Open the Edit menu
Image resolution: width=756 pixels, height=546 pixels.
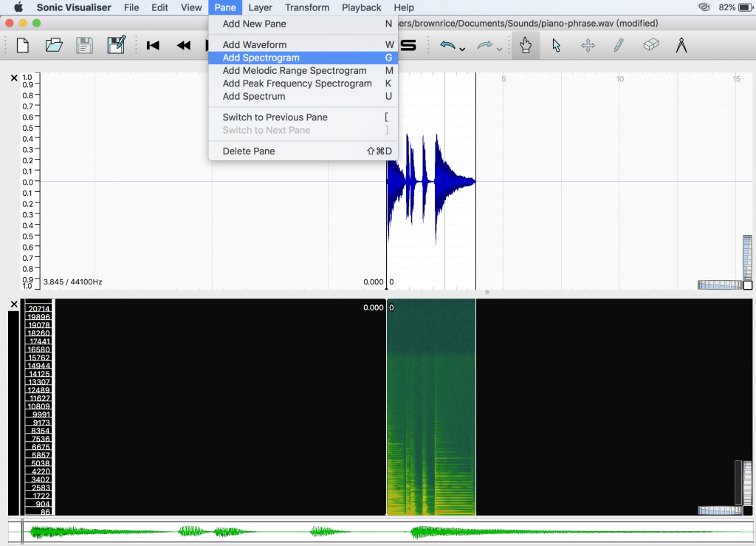pyautogui.click(x=159, y=7)
